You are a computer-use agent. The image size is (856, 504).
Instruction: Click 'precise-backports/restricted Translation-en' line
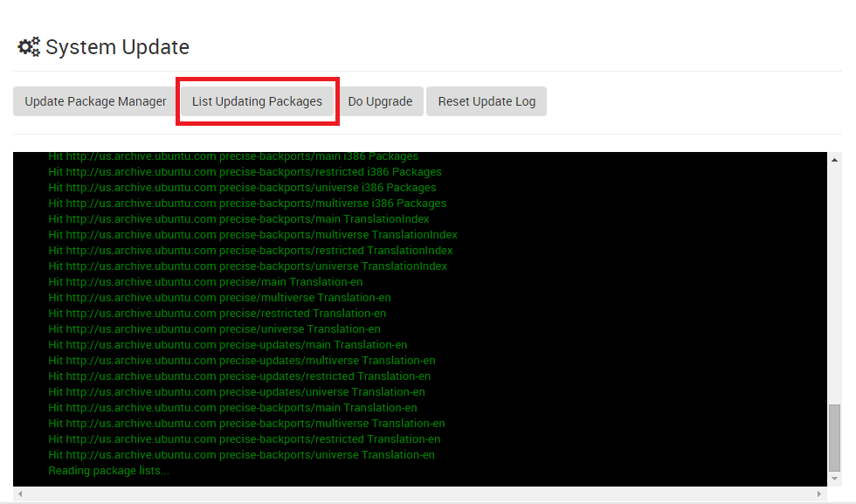coord(244,439)
